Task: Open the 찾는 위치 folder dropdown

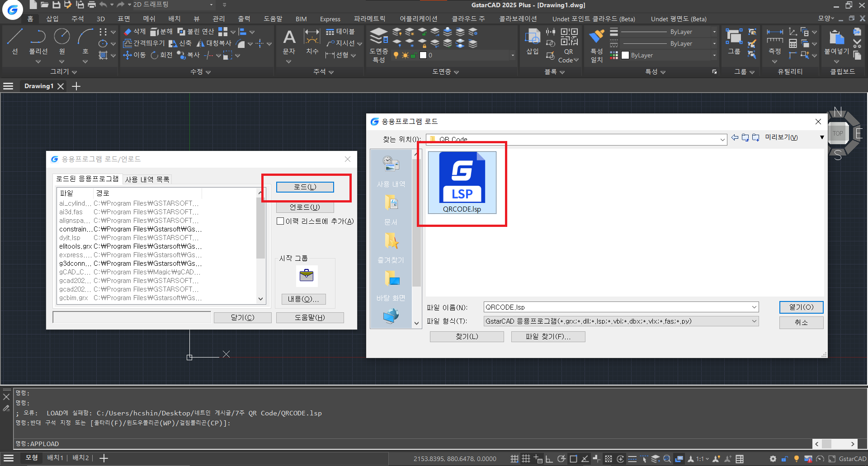Action: [x=722, y=140]
